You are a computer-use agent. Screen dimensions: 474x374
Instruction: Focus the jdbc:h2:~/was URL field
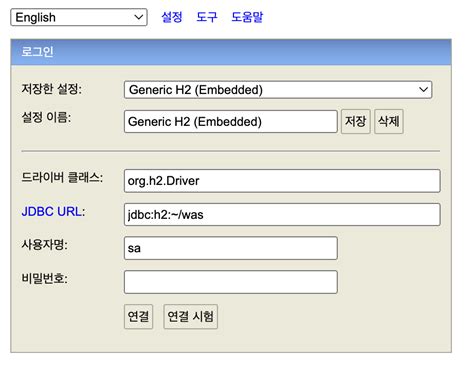[282, 215]
